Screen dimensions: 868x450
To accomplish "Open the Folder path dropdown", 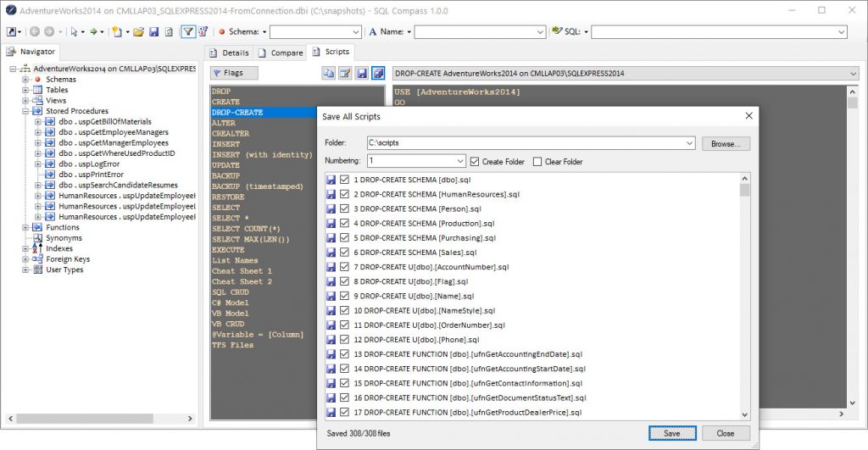I will point(689,144).
